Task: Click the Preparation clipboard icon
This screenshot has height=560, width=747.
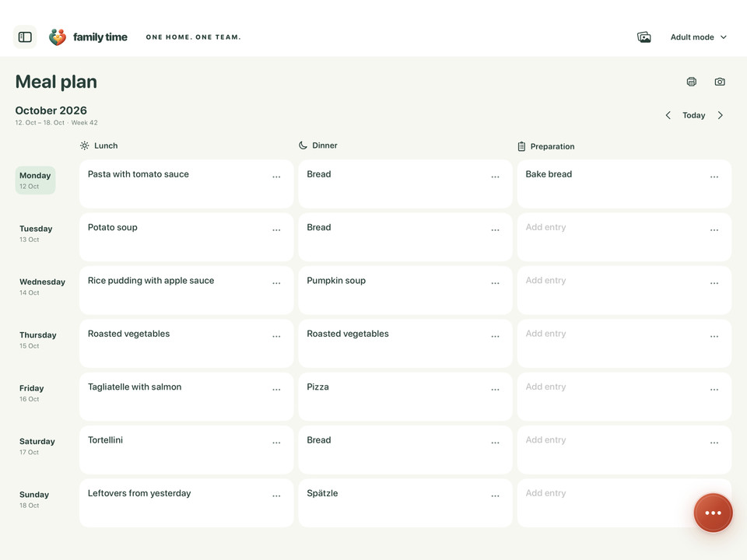Action: click(521, 146)
